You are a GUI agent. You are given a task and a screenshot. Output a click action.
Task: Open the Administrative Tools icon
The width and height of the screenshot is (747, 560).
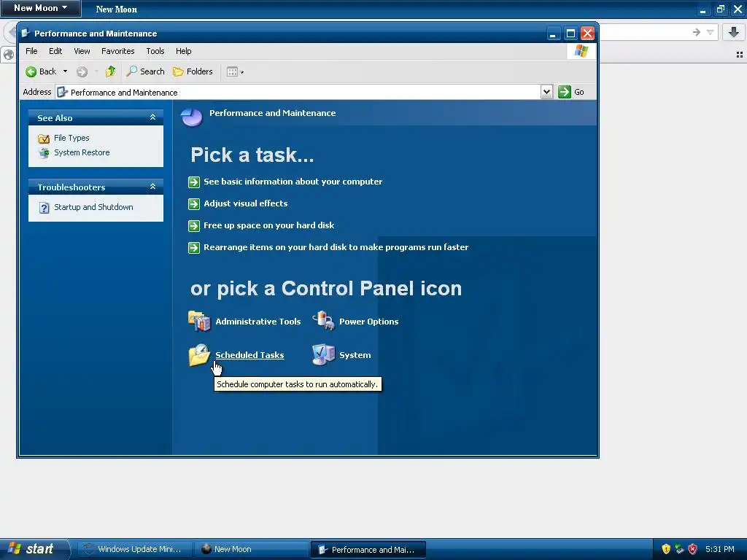pos(199,321)
